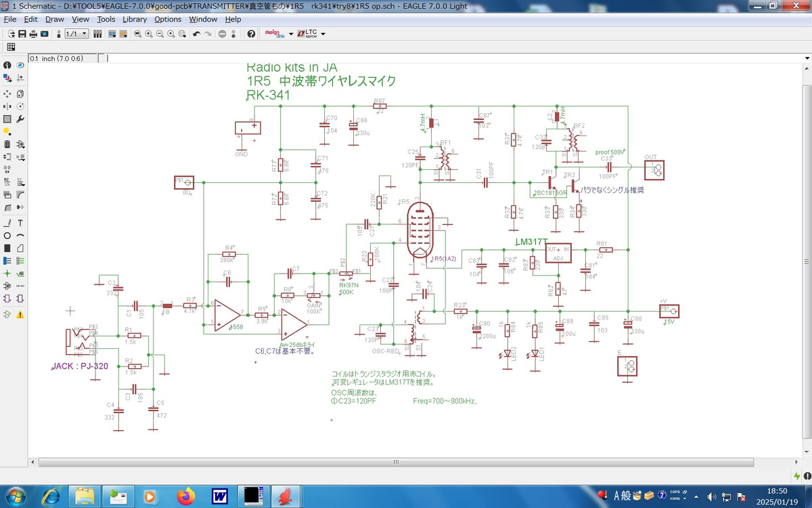812x508 pixels.
Task: Click the RK-341 title text
Action: point(268,96)
